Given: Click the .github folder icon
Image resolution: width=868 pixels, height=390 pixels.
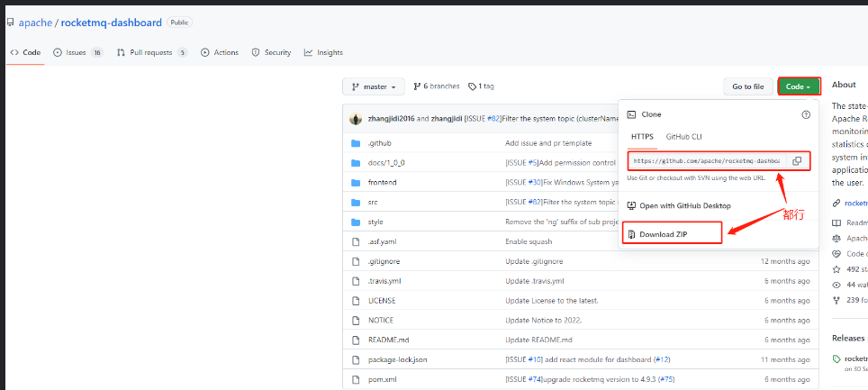Looking at the screenshot, I should 356,143.
